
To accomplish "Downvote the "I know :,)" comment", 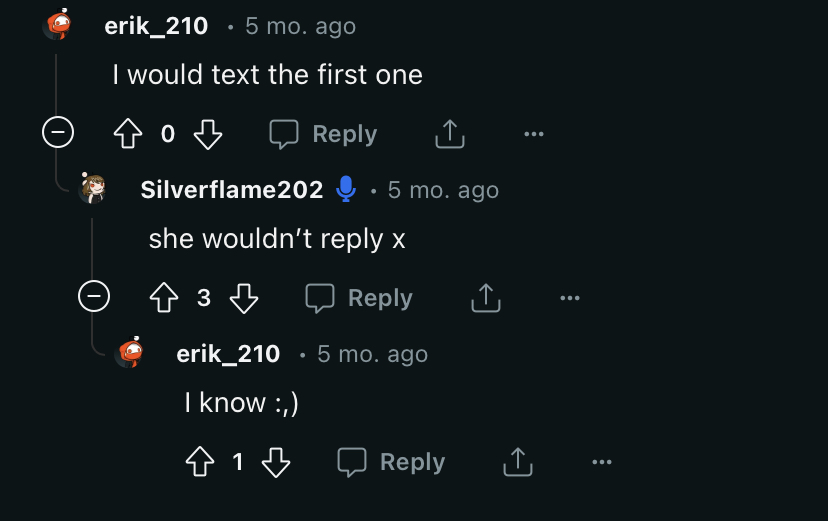I will point(276,462).
